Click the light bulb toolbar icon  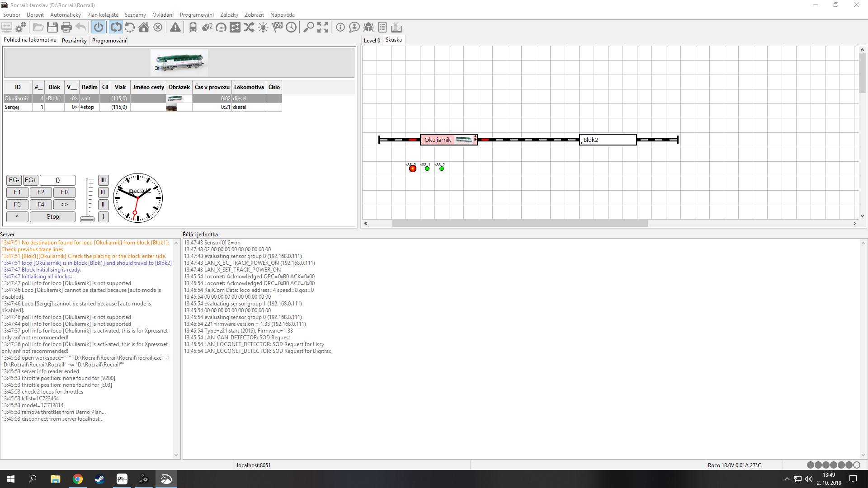[263, 28]
